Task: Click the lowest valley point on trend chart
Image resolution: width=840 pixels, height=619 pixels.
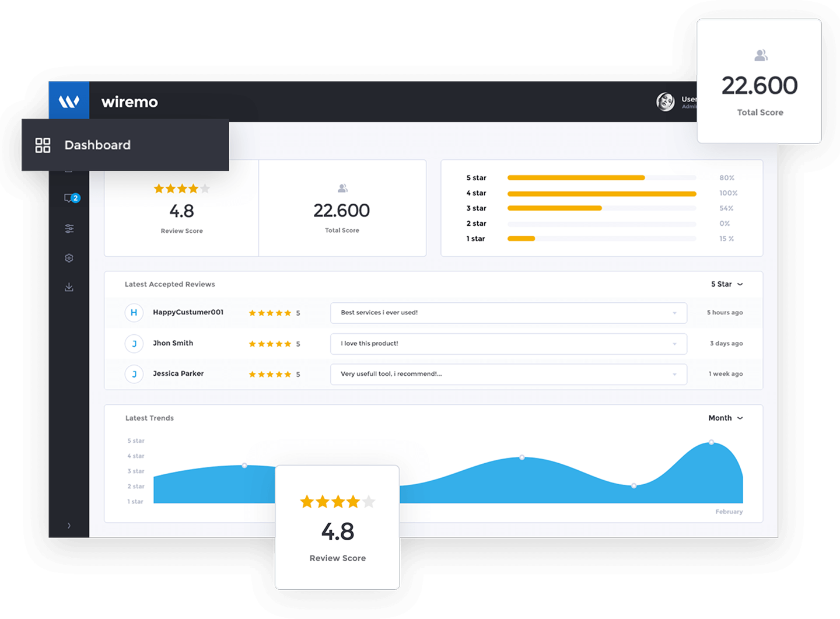Action: [634, 486]
